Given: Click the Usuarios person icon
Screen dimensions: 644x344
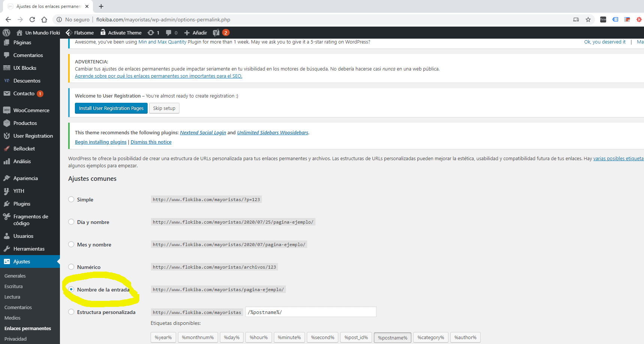Looking at the screenshot, I should pos(6,236).
